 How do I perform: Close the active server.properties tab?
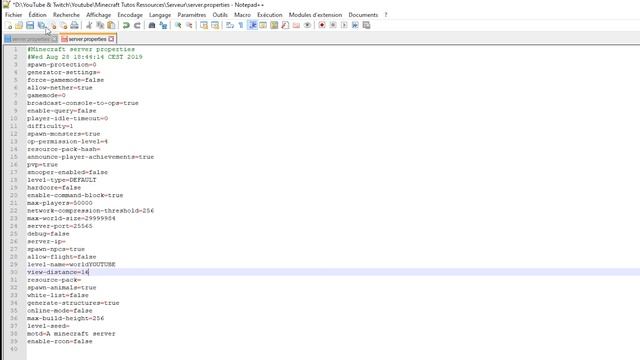point(111,39)
